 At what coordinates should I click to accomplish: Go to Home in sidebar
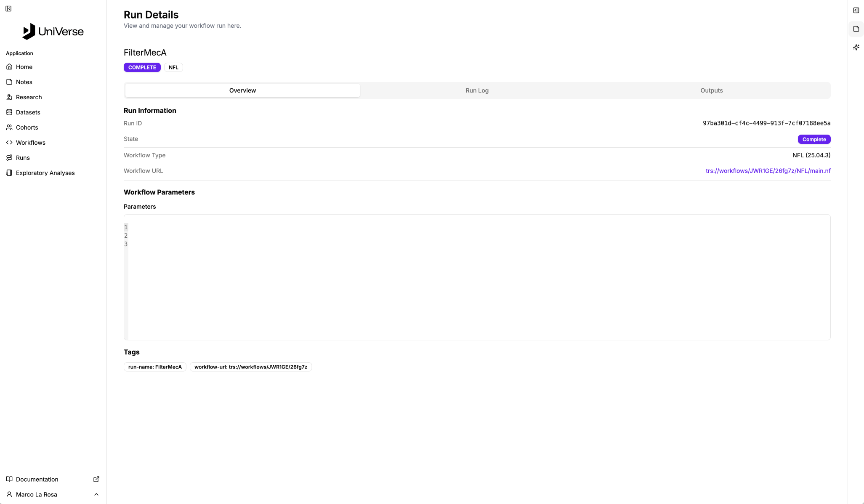click(x=24, y=67)
